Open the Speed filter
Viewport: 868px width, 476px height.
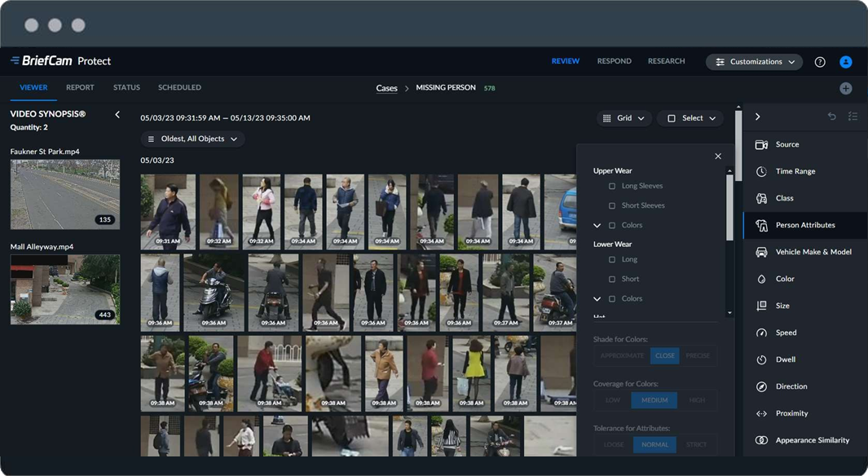pyautogui.click(x=786, y=333)
